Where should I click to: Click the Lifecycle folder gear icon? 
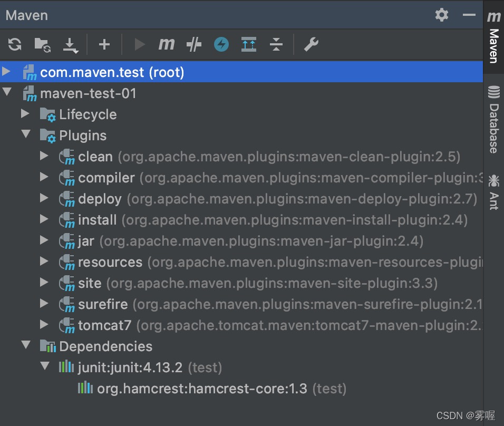(x=47, y=115)
